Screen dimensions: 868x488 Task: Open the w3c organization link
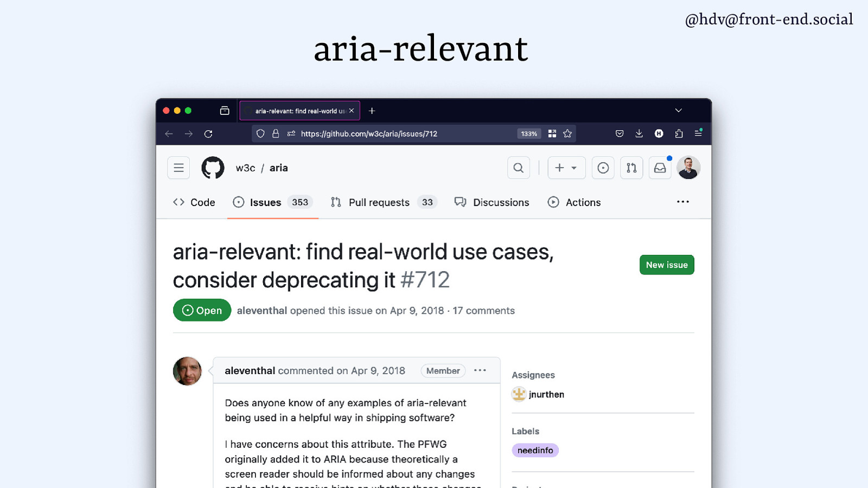pyautogui.click(x=245, y=168)
